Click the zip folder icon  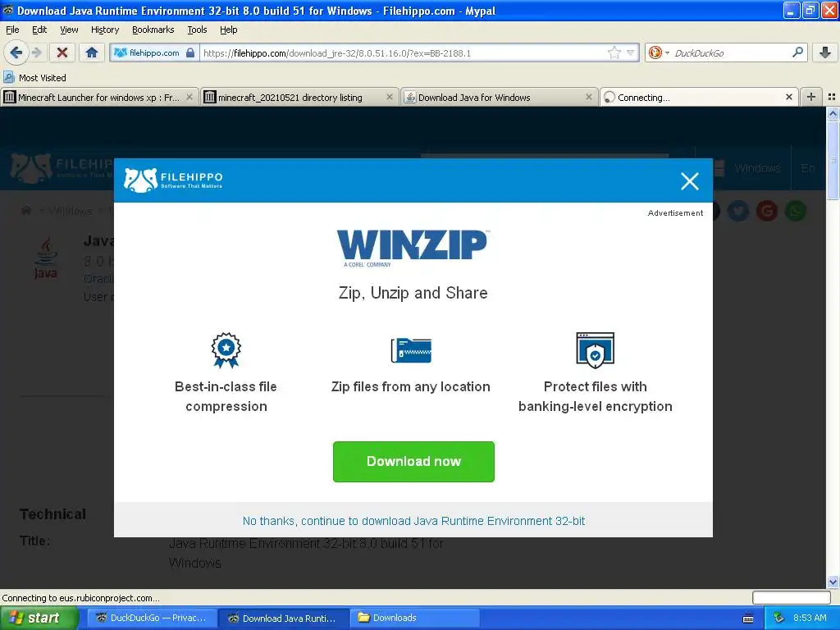tap(411, 350)
